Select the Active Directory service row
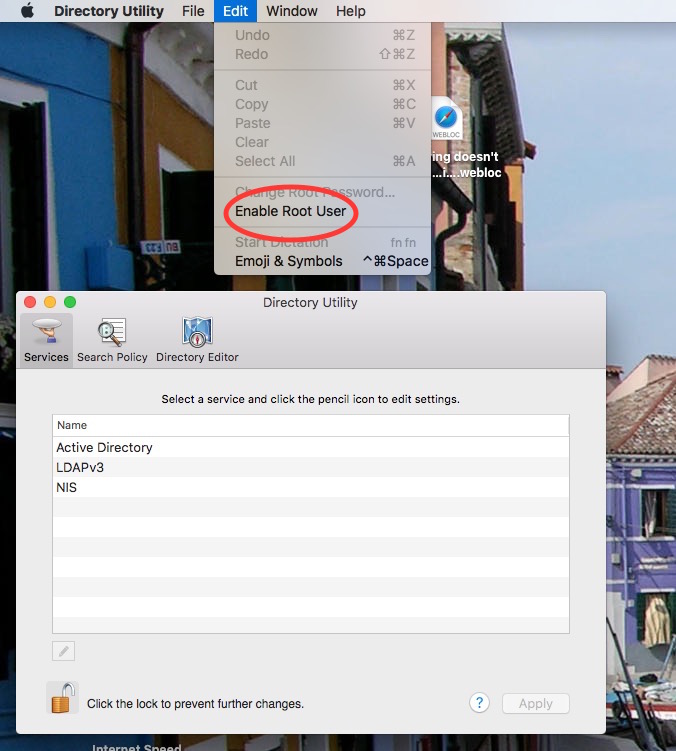Image resolution: width=676 pixels, height=751 pixels. pyautogui.click(x=310, y=447)
